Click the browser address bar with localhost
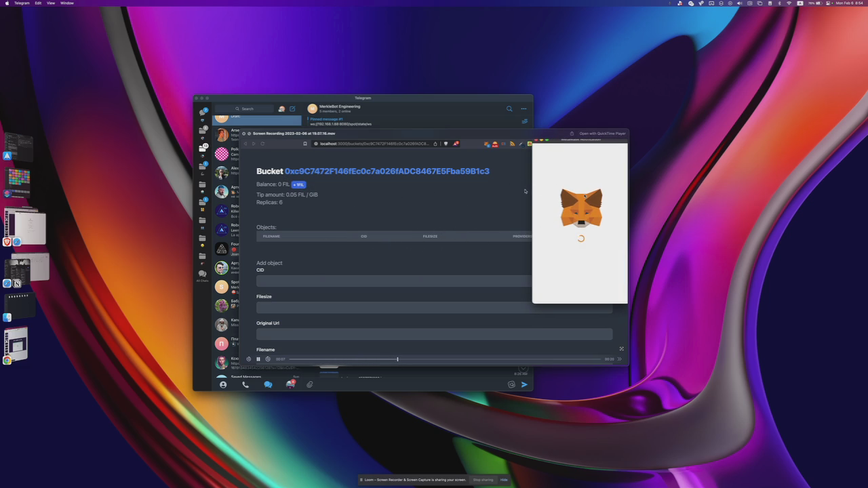This screenshot has height=488, width=868. point(373,144)
